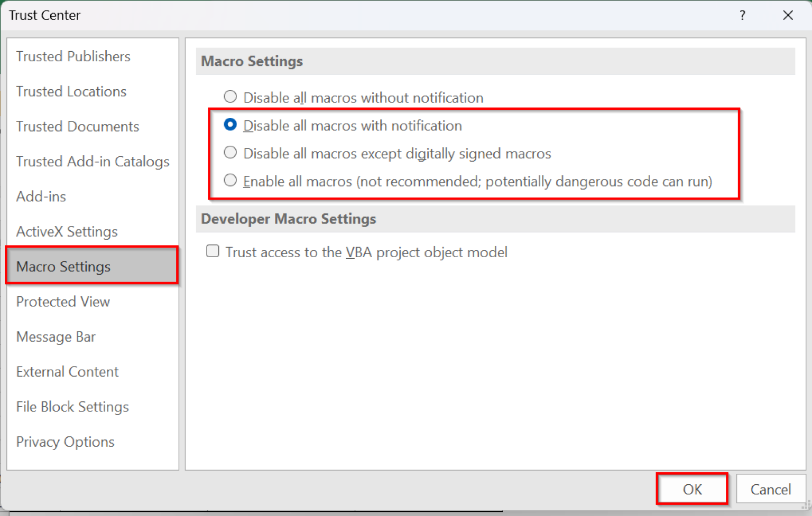Check Trust access to the VBA project object model
The height and width of the screenshot is (516, 812).
click(x=213, y=251)
